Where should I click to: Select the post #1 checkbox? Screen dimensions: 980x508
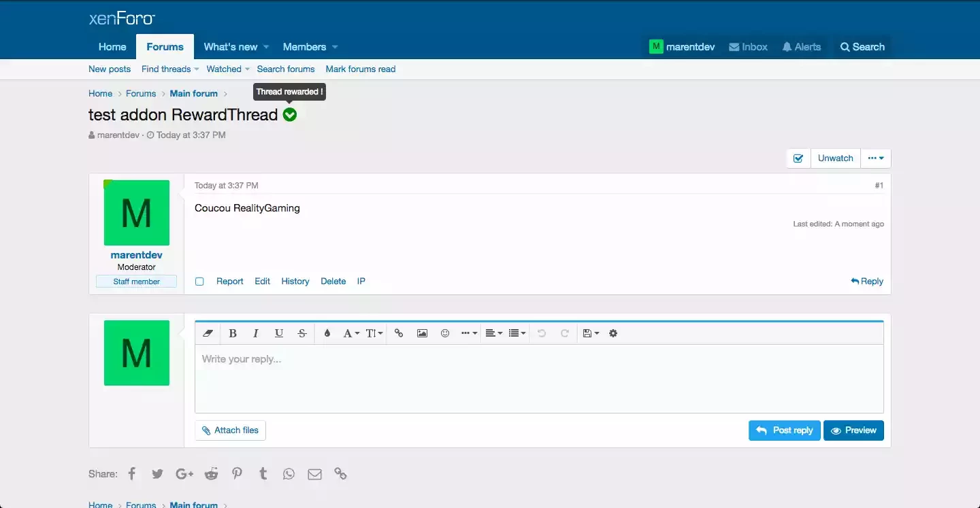[x=199, y=282]
